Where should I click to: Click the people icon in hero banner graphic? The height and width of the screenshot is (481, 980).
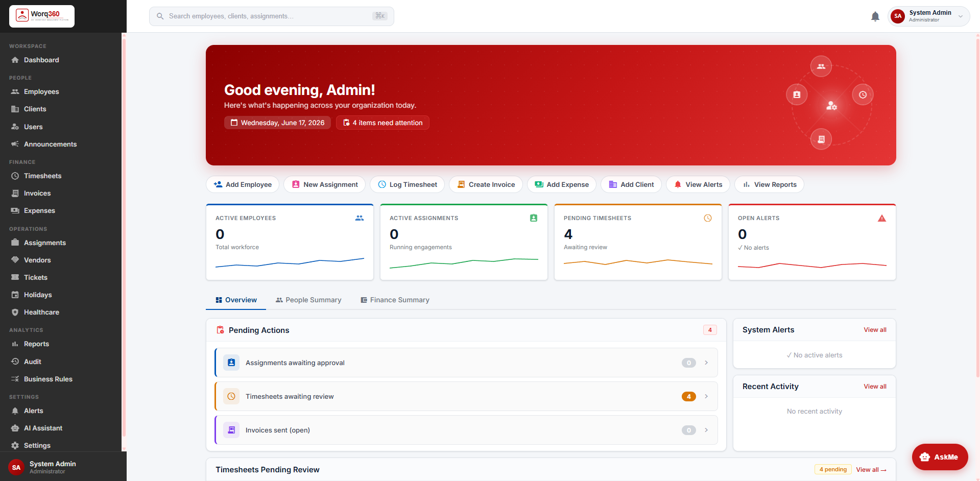click(x=821, y=66)
